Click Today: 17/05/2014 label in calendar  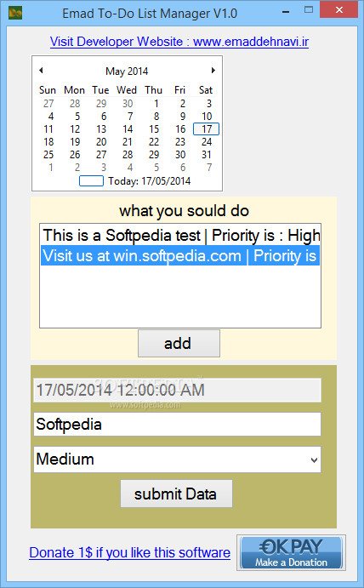coord(149,181)
